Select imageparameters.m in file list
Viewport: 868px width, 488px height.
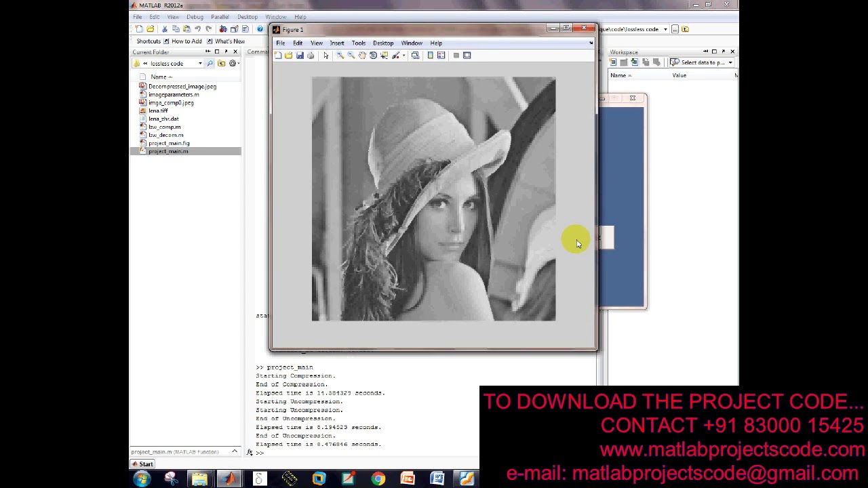pos(174,95)
